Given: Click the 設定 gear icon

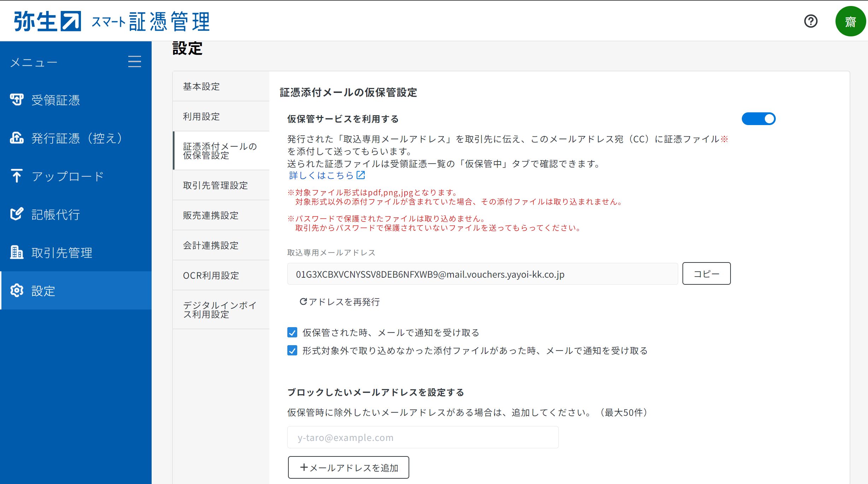Looking at the screenshot, I should pos(17,290).
